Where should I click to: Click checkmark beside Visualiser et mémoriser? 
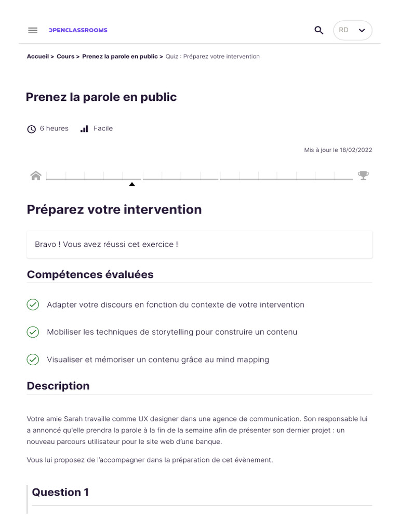click(x=33, y=359)
